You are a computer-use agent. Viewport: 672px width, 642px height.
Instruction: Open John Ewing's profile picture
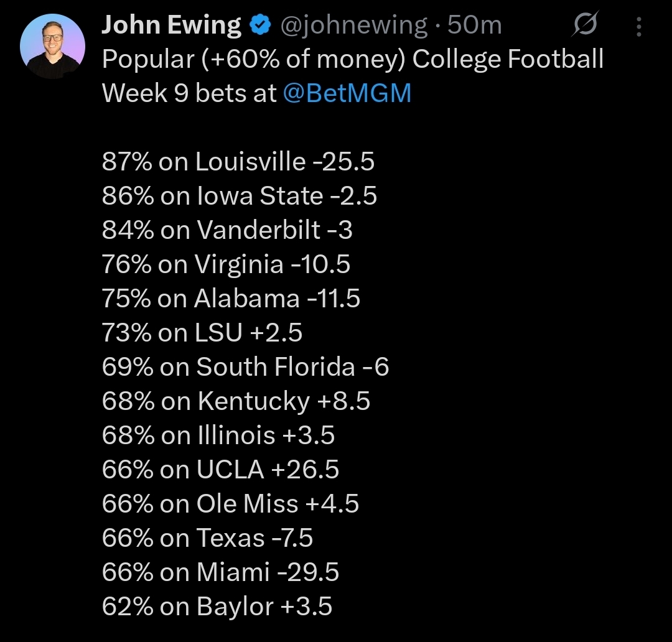click(52, 47)
